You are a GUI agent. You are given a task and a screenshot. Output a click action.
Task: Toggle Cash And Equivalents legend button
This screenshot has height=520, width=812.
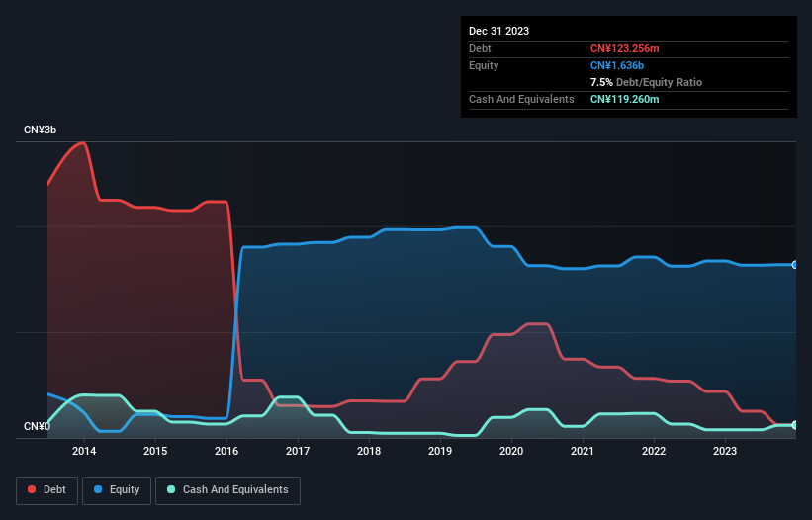pyautogui.click(x=227, y=490)
